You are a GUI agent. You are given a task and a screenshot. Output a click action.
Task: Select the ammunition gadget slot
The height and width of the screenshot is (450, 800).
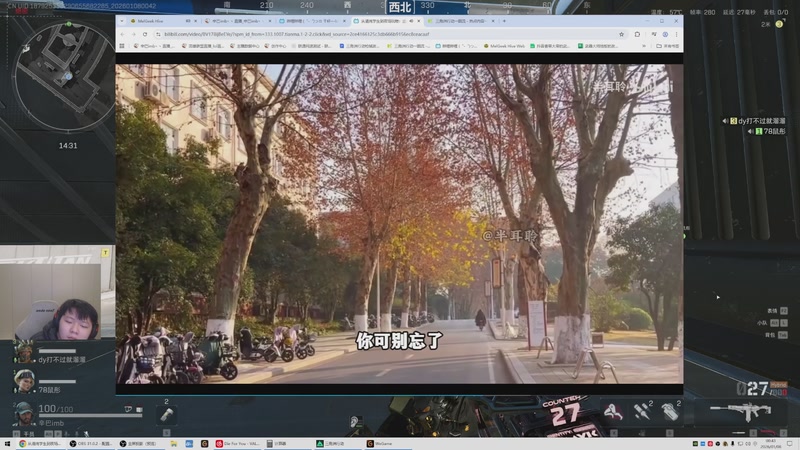click(x=642, y=411)
